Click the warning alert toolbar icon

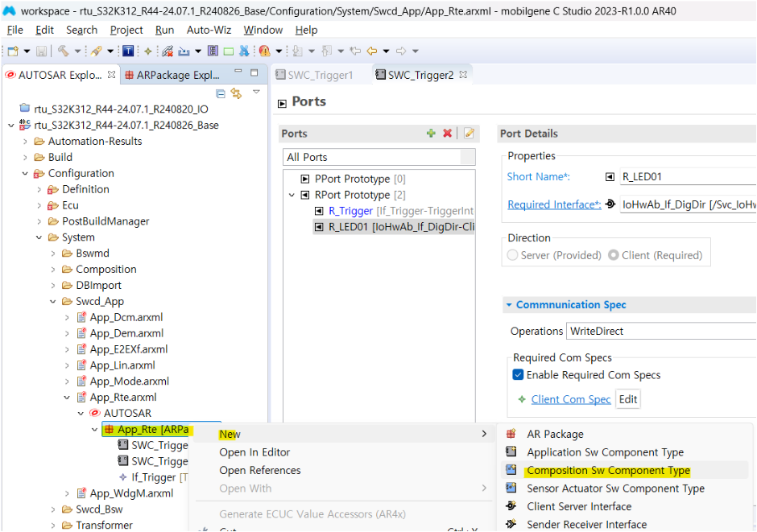264,51
